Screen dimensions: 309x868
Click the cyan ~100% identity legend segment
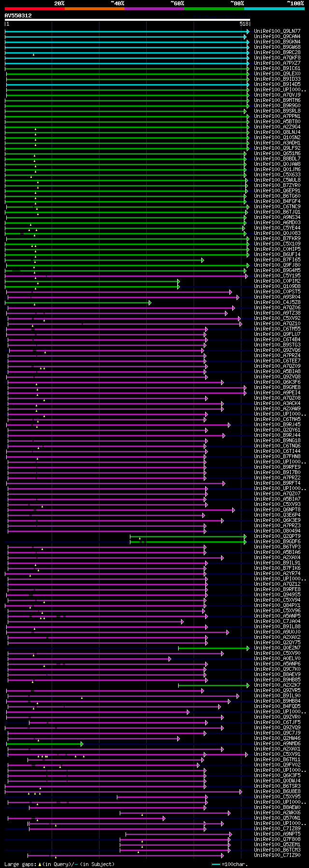(274, 9)
